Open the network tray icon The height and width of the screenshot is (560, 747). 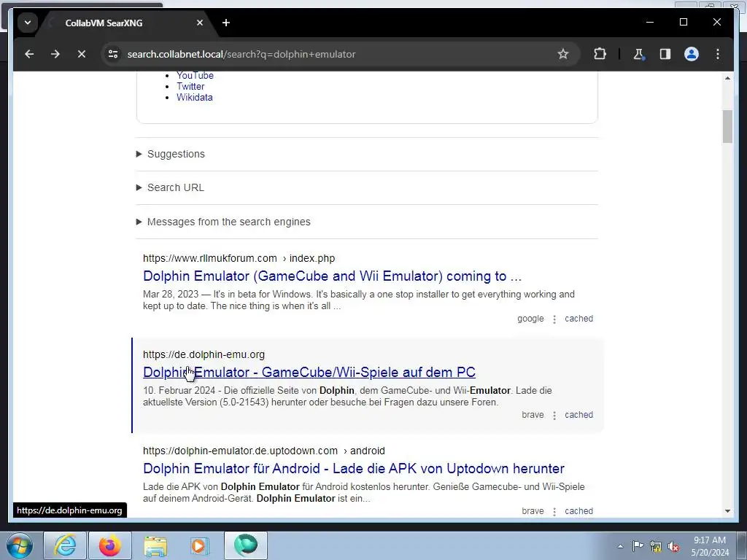coord(656,546)
